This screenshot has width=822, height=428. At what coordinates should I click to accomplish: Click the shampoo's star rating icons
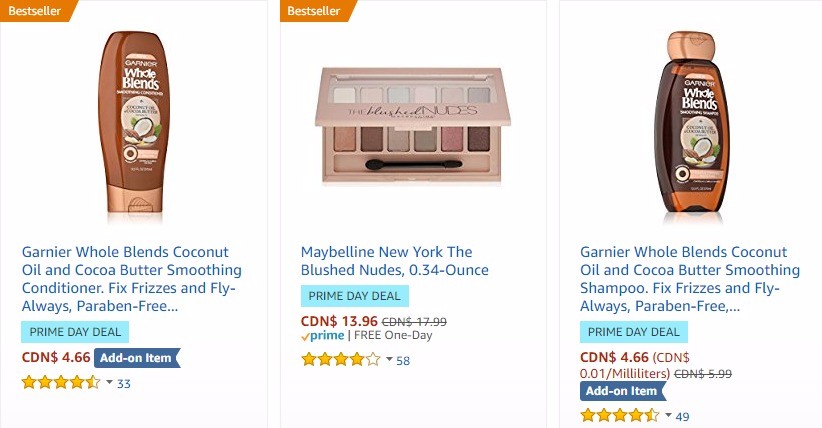pyautogui.click(x=620, y=415)
